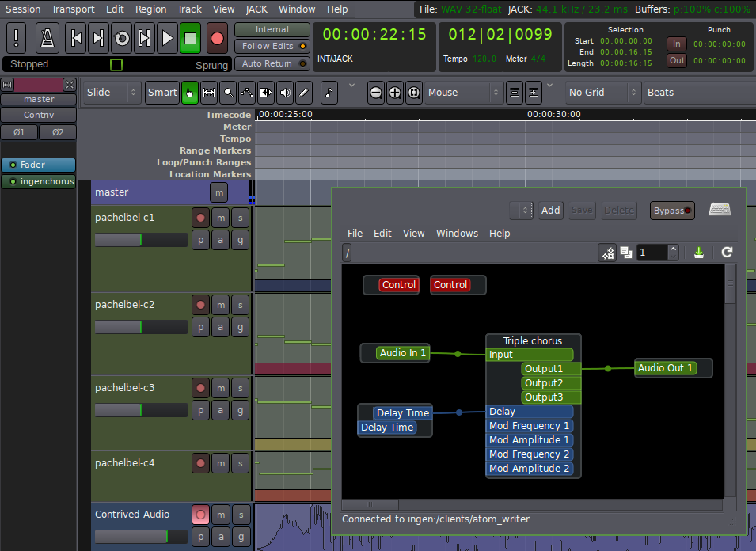756x551 pixels.
Task: Open the Mouse zoom focus dropdown
Action: [464, 93]
